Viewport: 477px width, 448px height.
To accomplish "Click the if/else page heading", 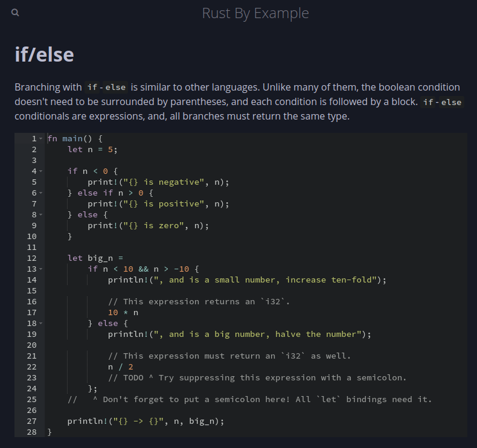I will [45, 55].
